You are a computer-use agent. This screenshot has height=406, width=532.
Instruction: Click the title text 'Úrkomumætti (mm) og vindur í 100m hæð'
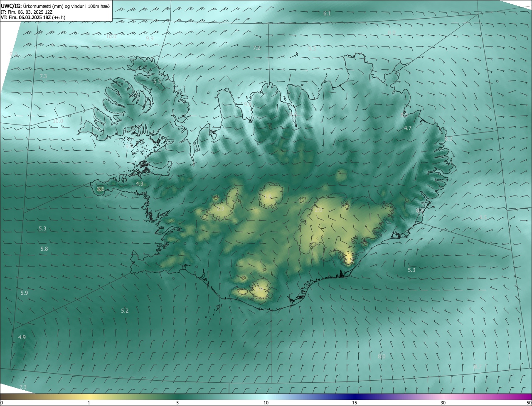(x=66, y=6)
